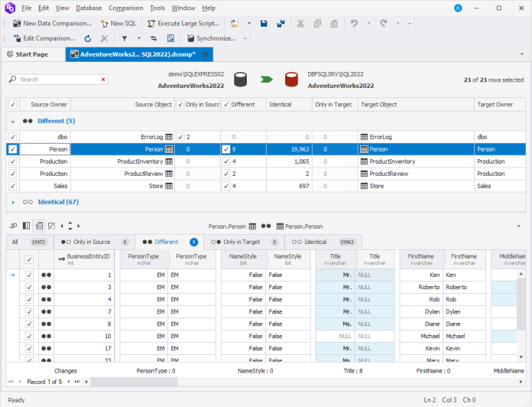The image size is (532, 407).
Task: Toggle the Different column header checkbox
Action: 226,104
